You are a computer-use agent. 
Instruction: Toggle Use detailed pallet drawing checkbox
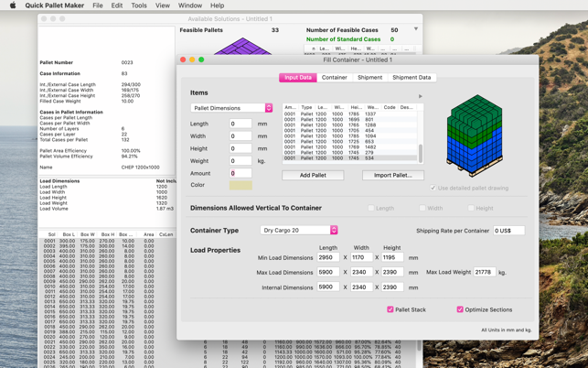pos(433,188)
